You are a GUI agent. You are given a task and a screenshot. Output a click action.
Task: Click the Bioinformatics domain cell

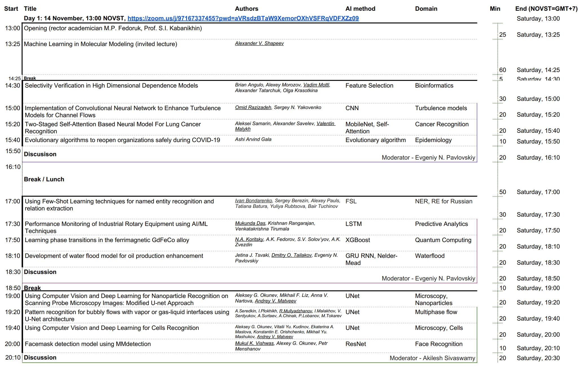click(x=434, y=86)
